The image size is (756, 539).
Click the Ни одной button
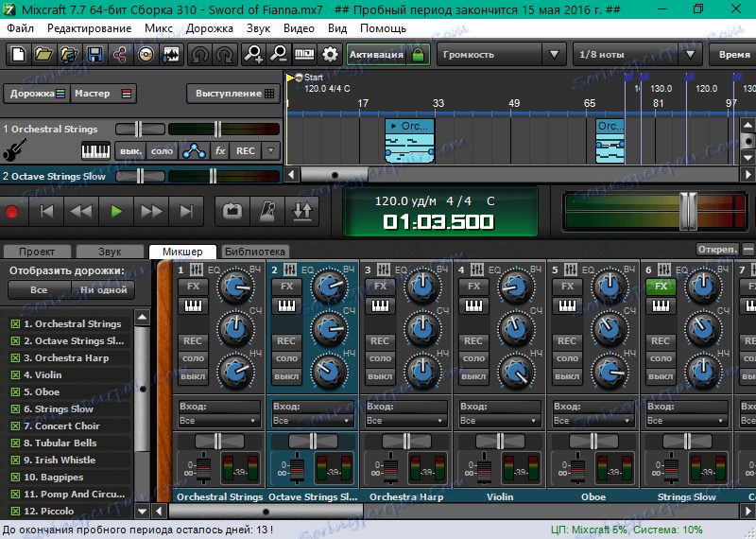(104, 290)
